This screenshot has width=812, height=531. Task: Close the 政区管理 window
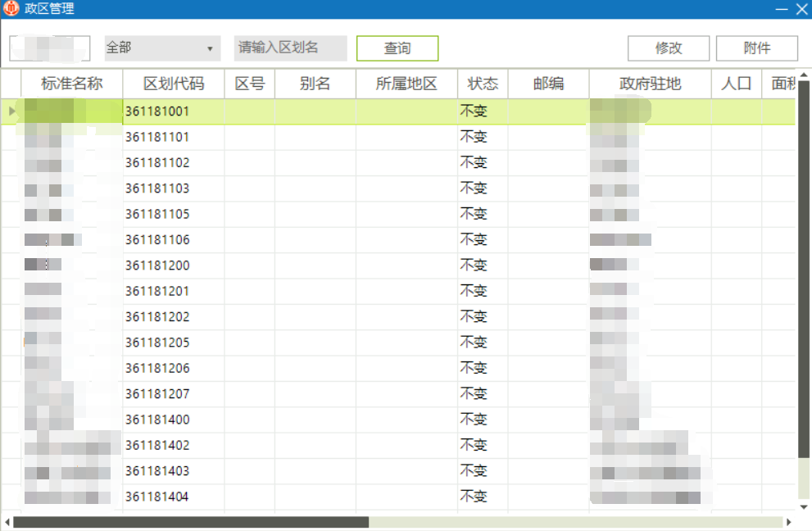pos(801,9)
